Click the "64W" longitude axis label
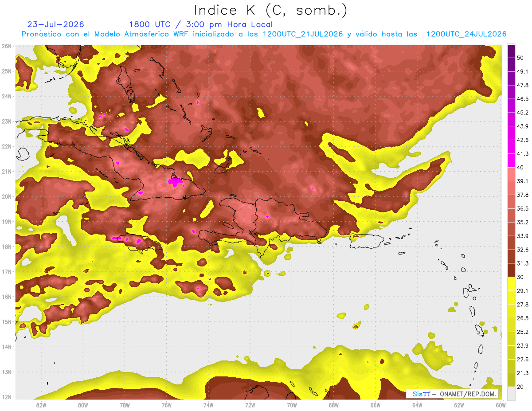Viewport: 532px width, 411px height. (417, 405)
